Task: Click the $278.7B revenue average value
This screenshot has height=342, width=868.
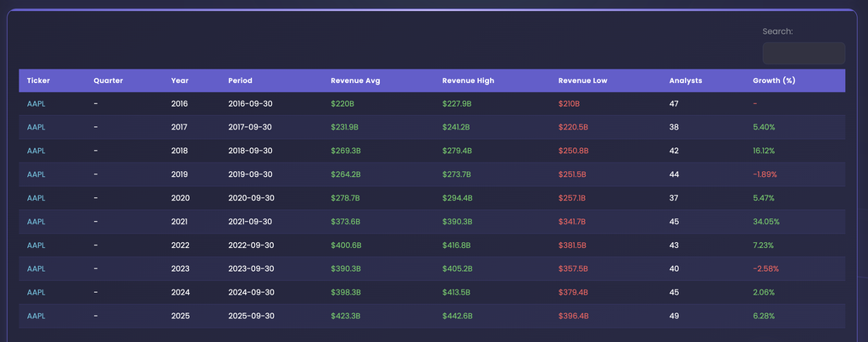Action: point(346,198)
